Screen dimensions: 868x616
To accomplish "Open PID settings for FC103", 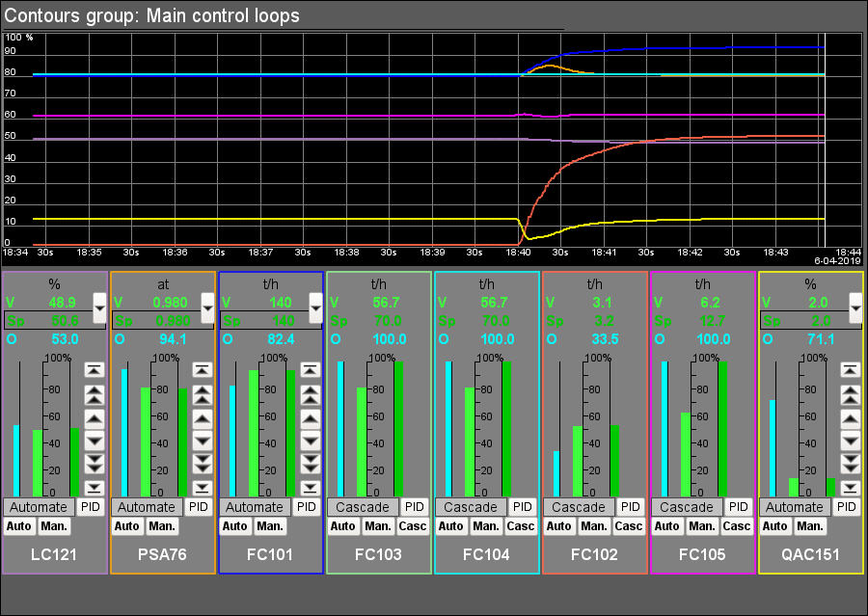I will click(414, 507).
